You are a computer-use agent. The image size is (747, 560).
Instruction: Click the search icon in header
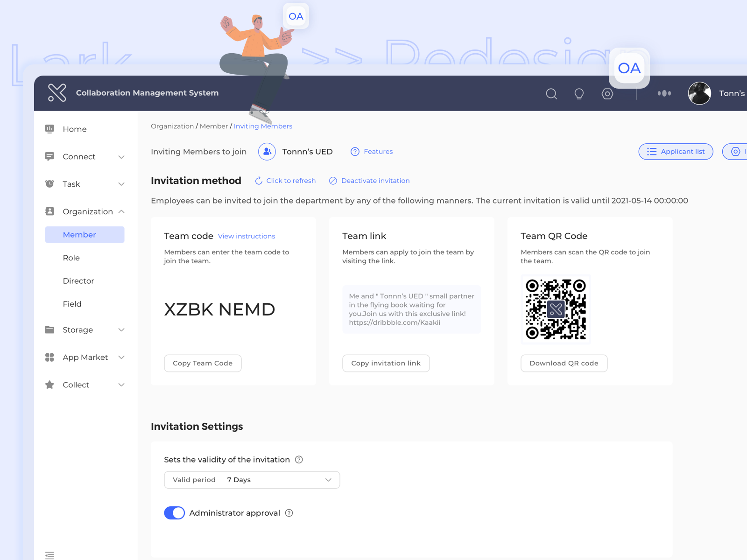(551, 94)
